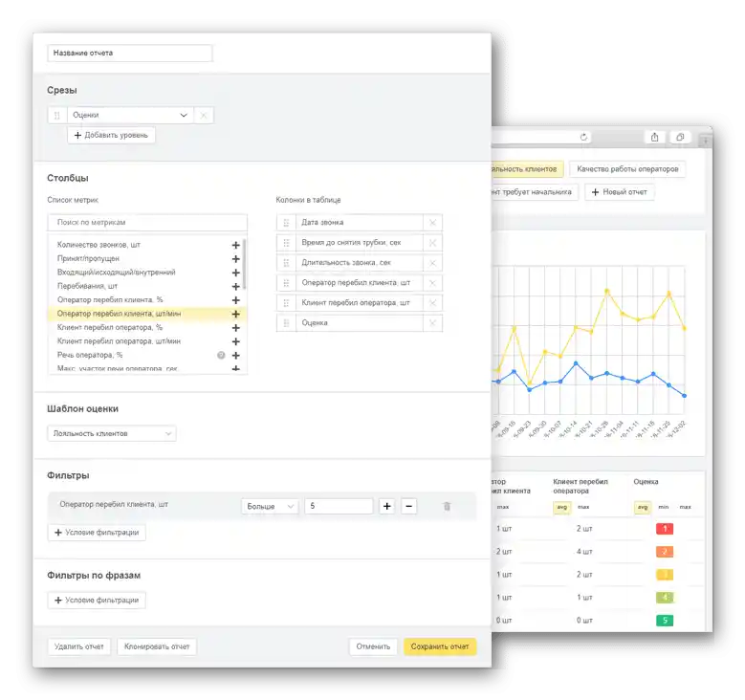745x700 pixels.
Task: Switch to the Качество работы операторов tab
Action: pos(627,169)
